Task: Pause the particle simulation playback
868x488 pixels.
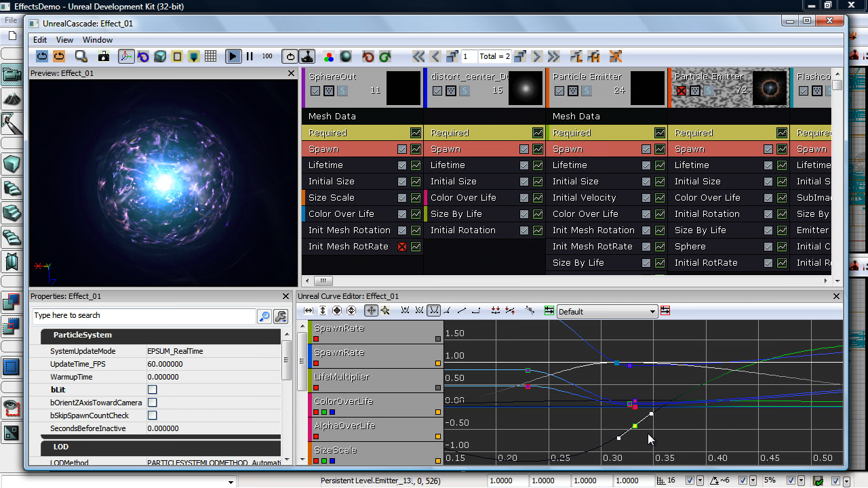Action: (x=250, y=56)
